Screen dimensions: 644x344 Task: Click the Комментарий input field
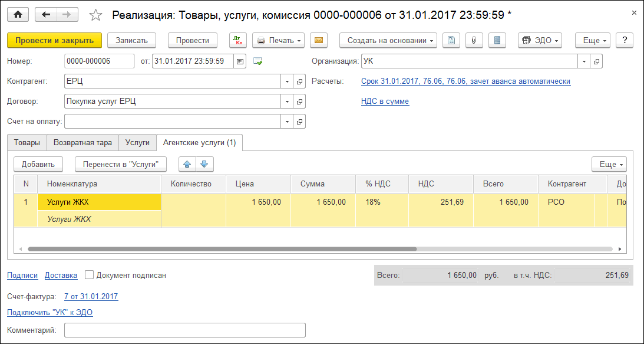pyautogui.click(x=184, y=330)
